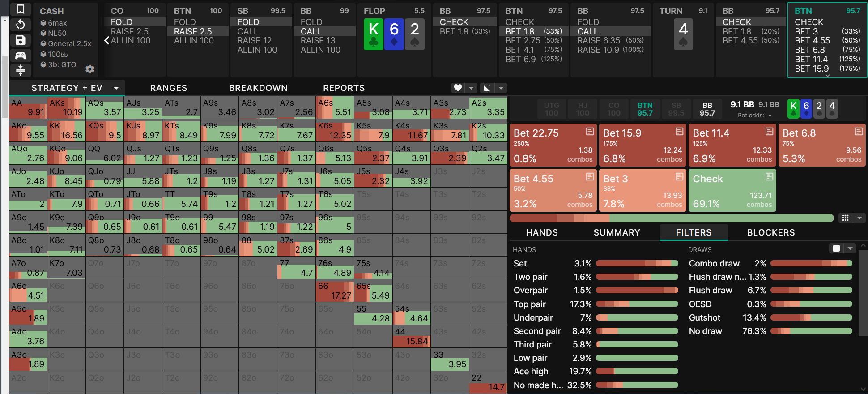Open the dropdown beside the DRAWS filter square
The image size is (868, 394).
pyautogui.click(x=850, y=248)
